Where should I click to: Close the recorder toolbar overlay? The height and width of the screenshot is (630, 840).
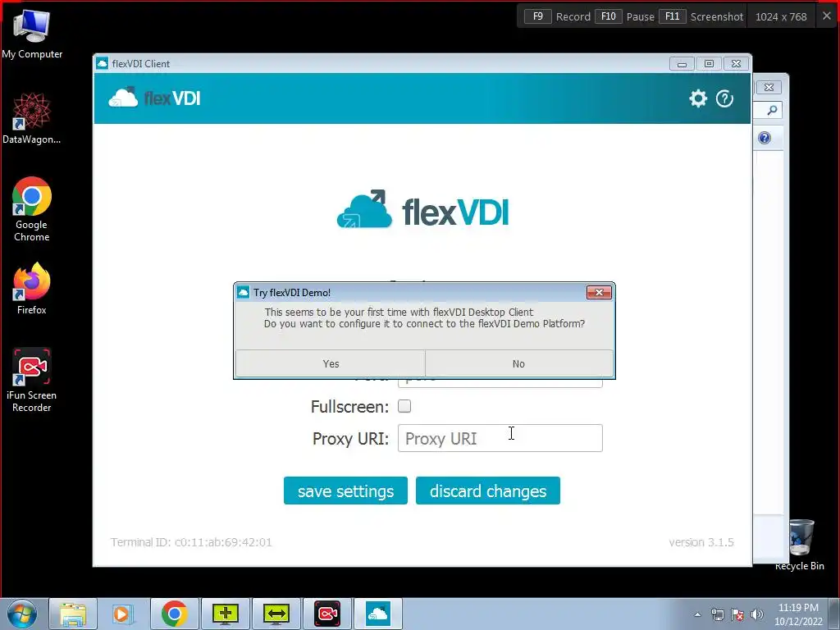[x=827, y=16]
